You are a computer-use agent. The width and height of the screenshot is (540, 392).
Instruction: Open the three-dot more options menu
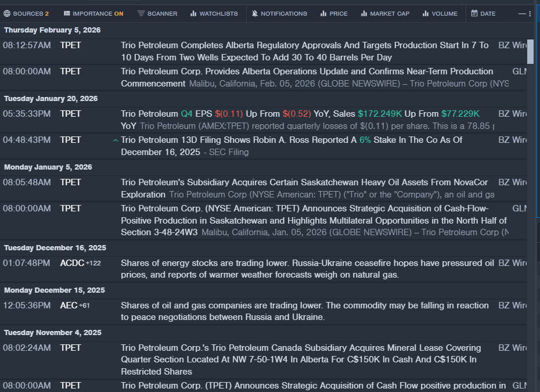(530, 13)
